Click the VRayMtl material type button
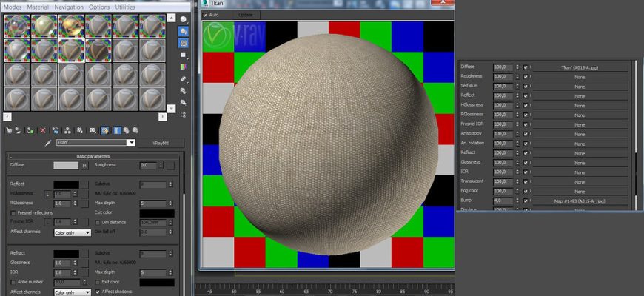This screenshot has height=296, width=644. pyautogui.click(x=161, y=143)
